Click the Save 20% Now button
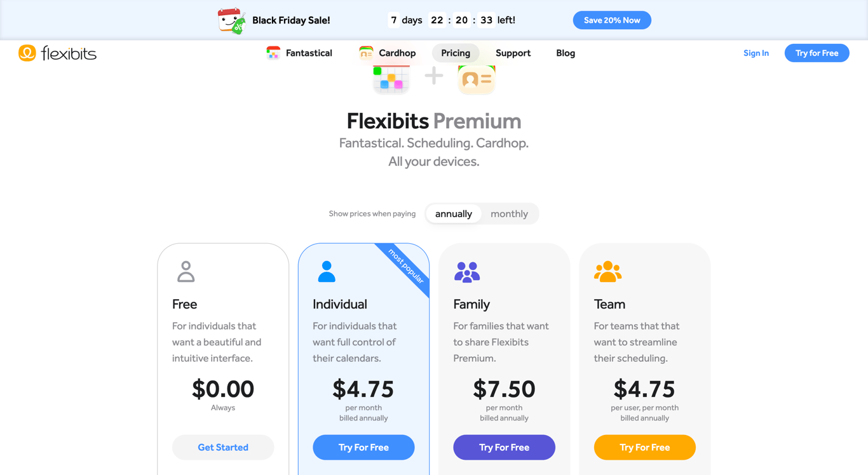Image resolution: width=868 pixels, height=475 pixels. pyautogui.click(x=611, y=20)
